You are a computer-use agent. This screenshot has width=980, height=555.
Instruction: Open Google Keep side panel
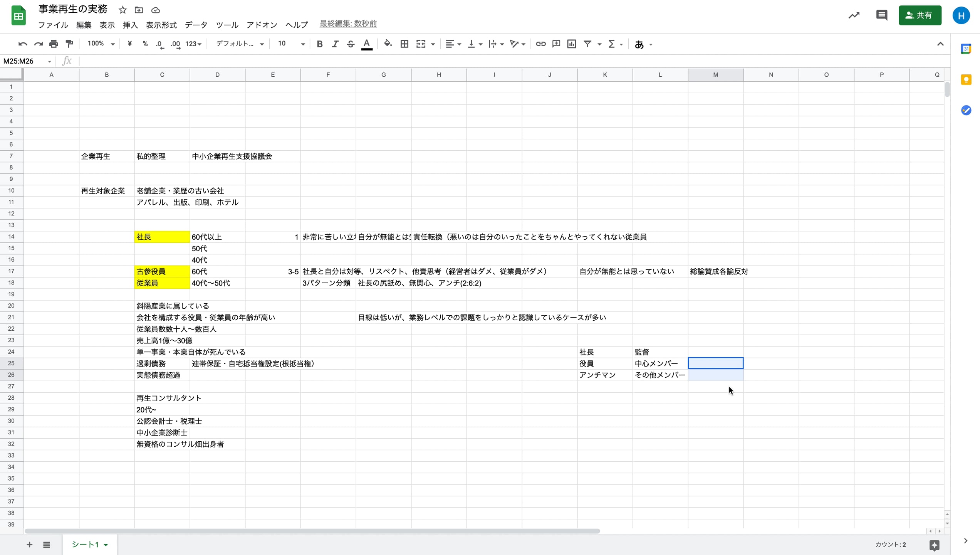(967, 79)
